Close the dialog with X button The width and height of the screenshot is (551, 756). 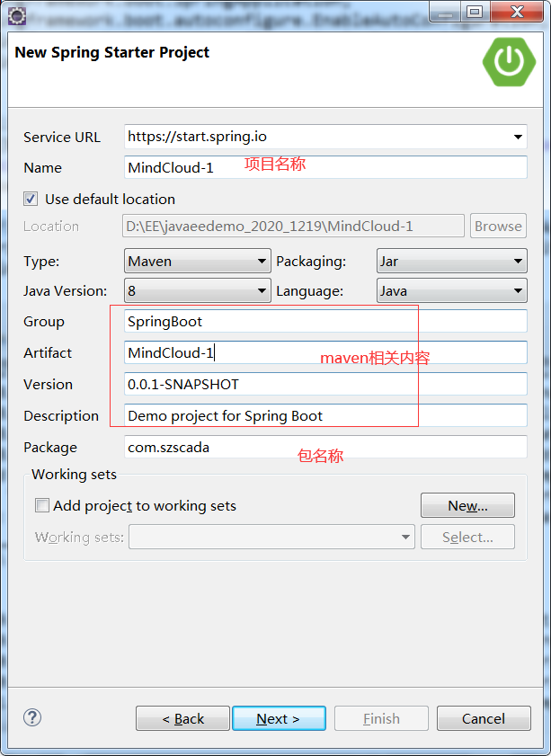click(517, 12)
